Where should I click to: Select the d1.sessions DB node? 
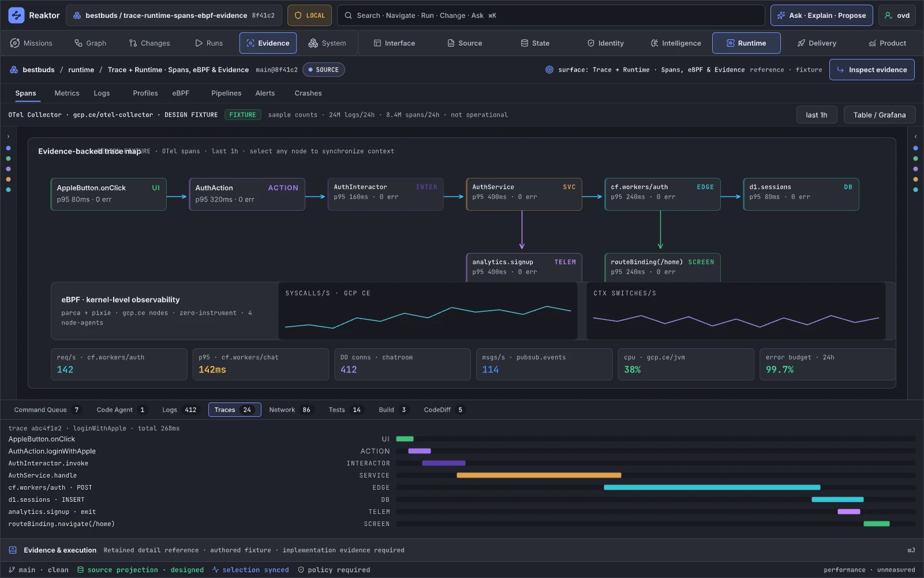[801, 194]
